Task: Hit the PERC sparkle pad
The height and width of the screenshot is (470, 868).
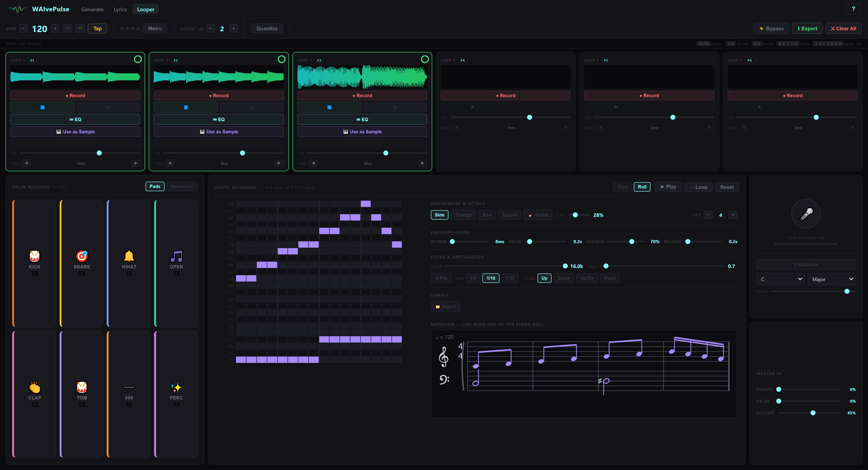Action: (x=176, y=394)
